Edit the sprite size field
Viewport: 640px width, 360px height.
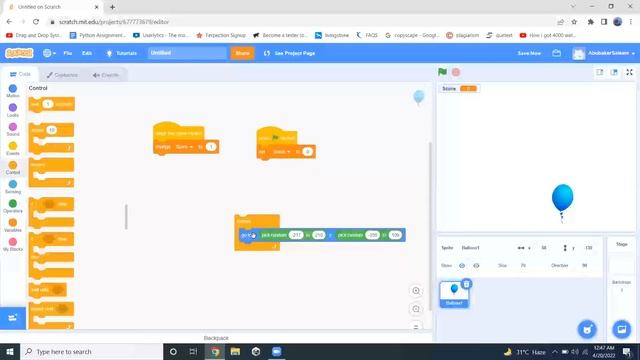click(x=523, y=265)
